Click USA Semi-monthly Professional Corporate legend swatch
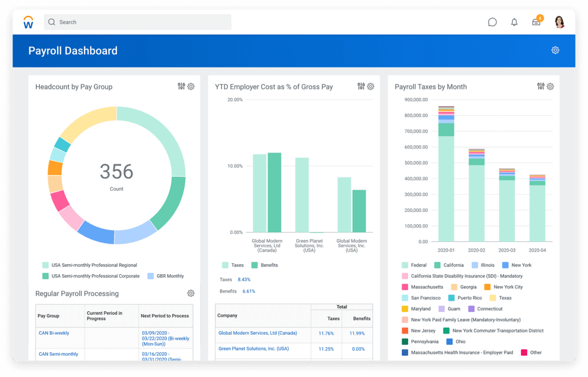The height and width of the screenshot is (377, 588). point(45,276)
